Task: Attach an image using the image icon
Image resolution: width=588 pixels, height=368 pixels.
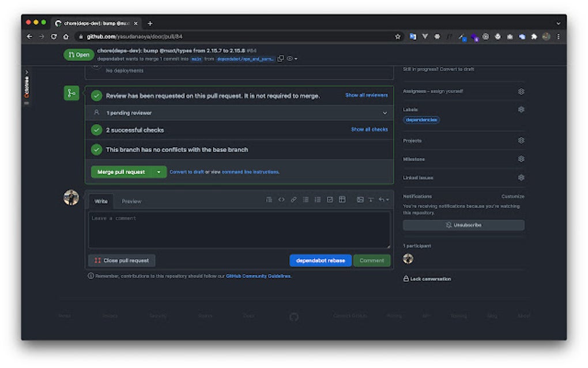Action: (360, 200)
